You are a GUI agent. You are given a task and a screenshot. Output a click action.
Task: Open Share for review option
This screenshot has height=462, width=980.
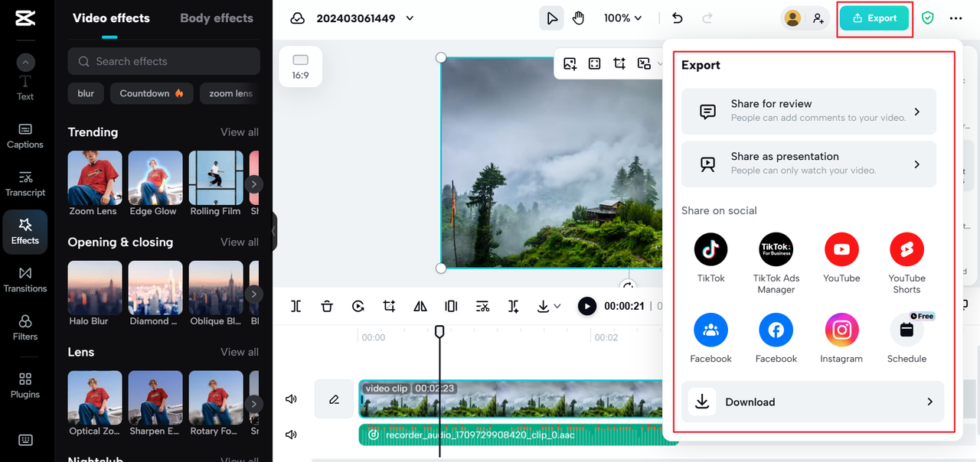(808, 111)
